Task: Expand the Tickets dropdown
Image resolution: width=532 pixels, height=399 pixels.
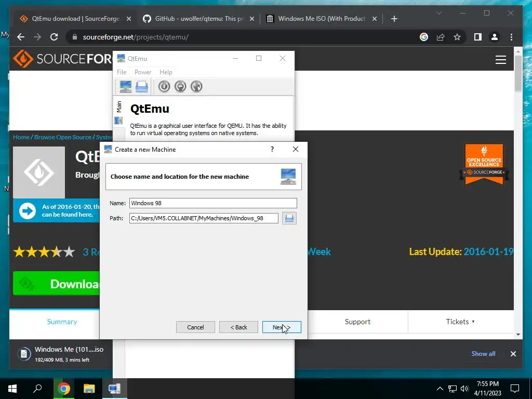Action: [x=460, y=322]
